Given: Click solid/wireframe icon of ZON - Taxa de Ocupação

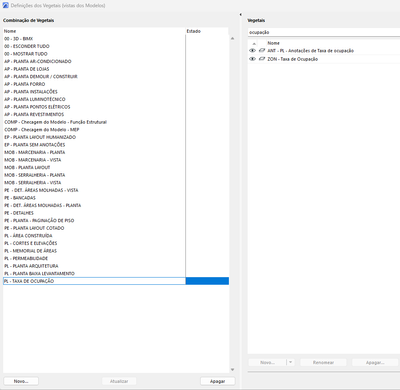Looking at the screenshot, I should (262, 59).
